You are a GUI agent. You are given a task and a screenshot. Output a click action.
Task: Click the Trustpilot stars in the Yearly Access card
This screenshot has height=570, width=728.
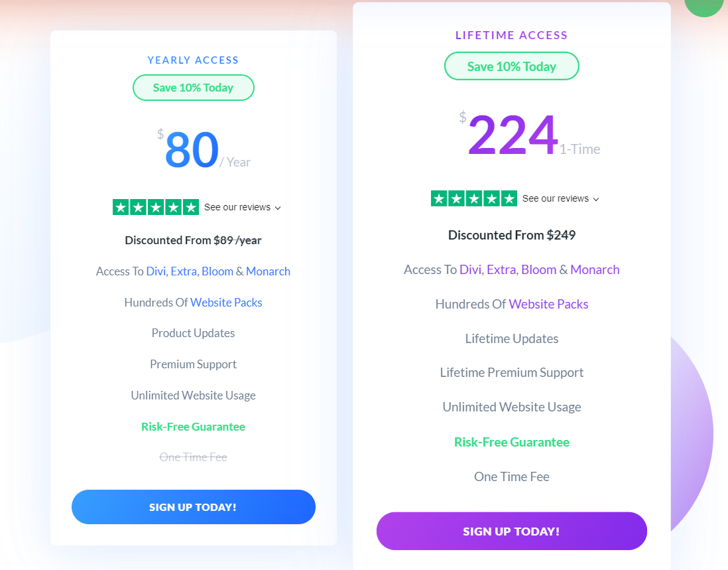click(x=156, y=207)
